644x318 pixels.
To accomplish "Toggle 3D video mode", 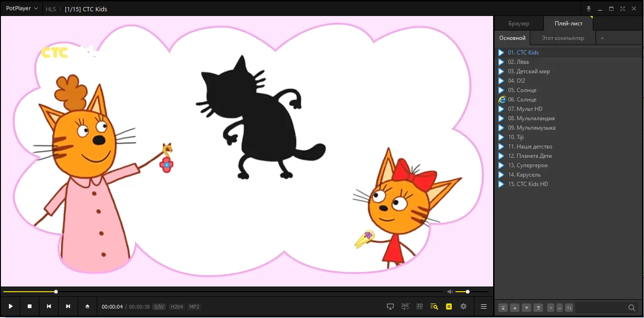I will pyautogui.click(x=420, y=306).
